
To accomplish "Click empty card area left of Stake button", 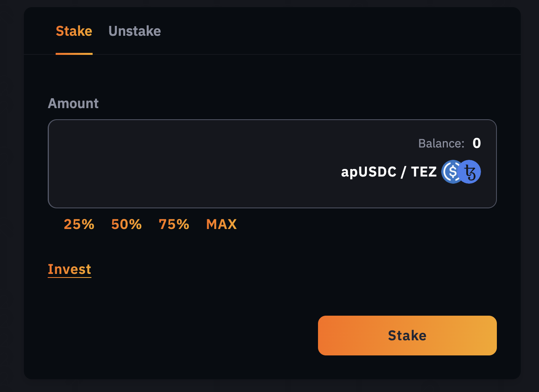I will [179, 336].
